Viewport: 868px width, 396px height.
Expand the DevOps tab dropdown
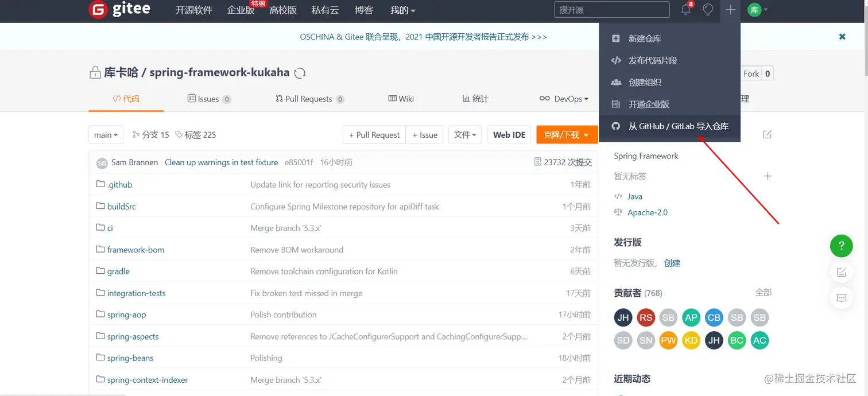point(564,99)
